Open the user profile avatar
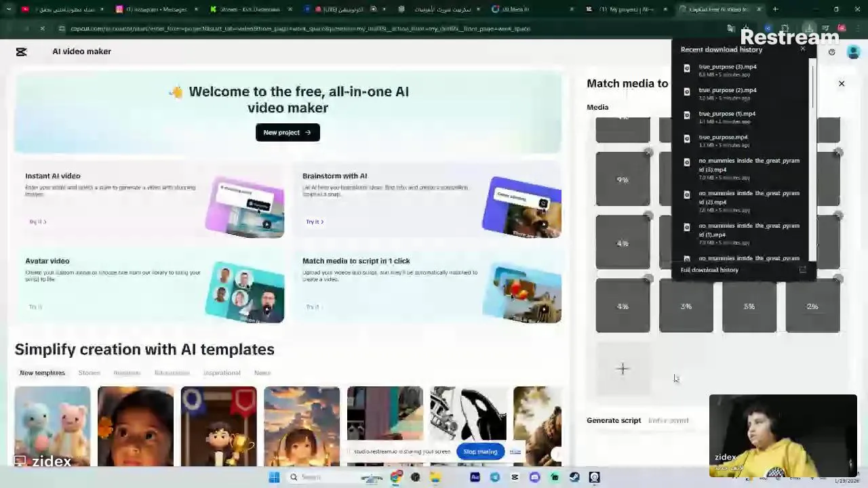Viewport: 868px width, 488px height. point(853,52)
